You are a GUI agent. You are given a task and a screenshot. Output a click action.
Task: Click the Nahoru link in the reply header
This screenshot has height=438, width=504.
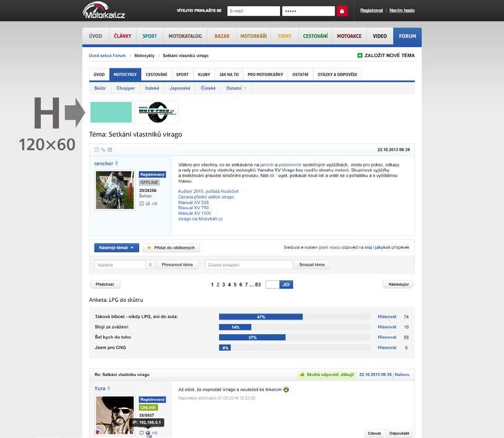point(402,374)
